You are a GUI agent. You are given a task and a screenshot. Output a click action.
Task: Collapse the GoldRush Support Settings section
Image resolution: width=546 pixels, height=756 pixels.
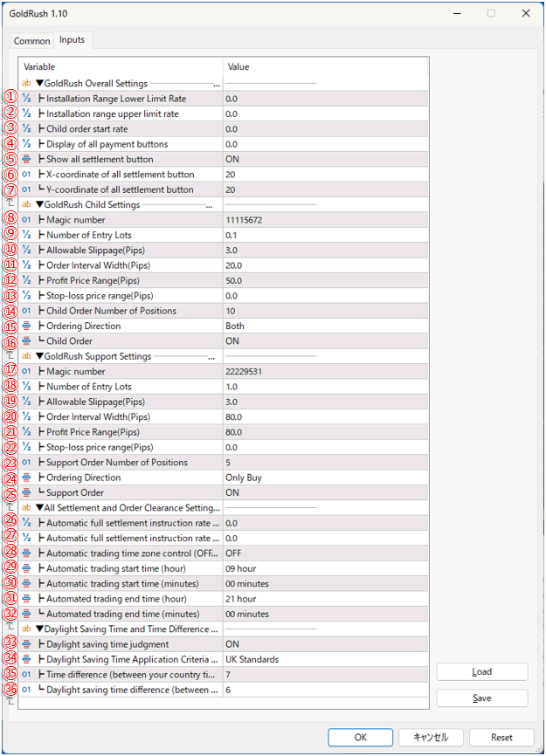[x=40, y=356]
